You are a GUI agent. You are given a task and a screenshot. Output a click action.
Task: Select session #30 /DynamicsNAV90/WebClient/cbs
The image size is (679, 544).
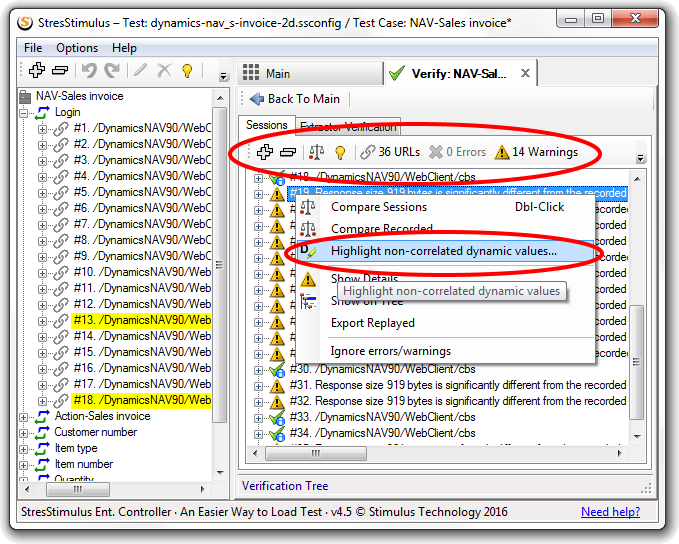coord(383,369)
